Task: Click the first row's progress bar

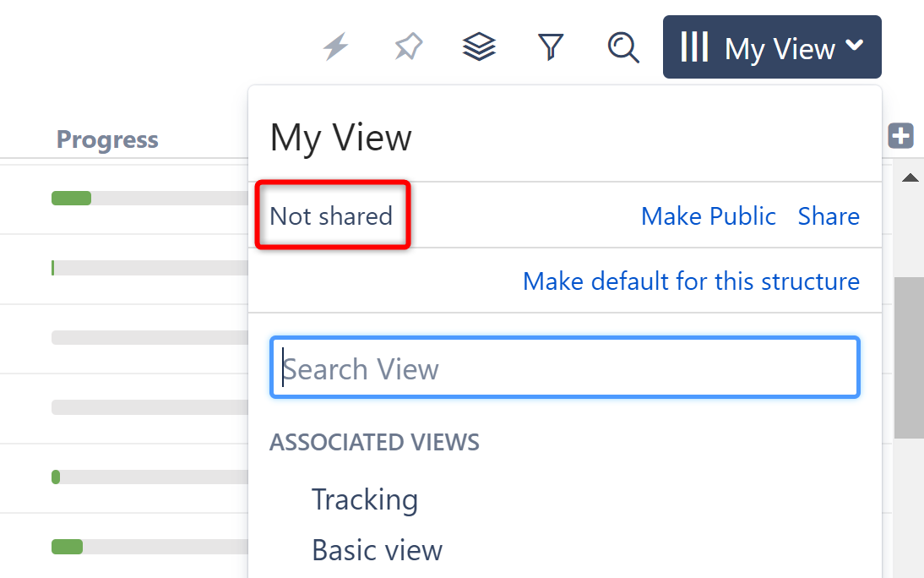Action: tap(149, 199)
